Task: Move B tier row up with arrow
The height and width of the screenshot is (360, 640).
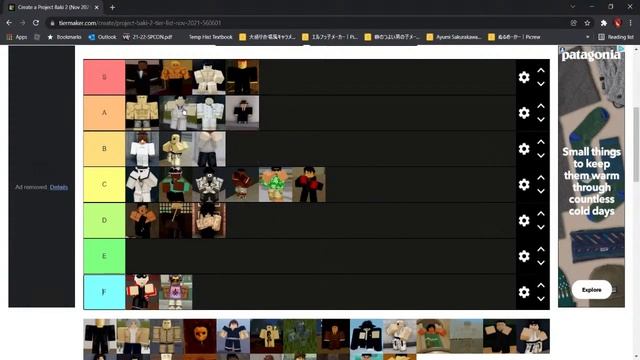Action: (541, 142)
